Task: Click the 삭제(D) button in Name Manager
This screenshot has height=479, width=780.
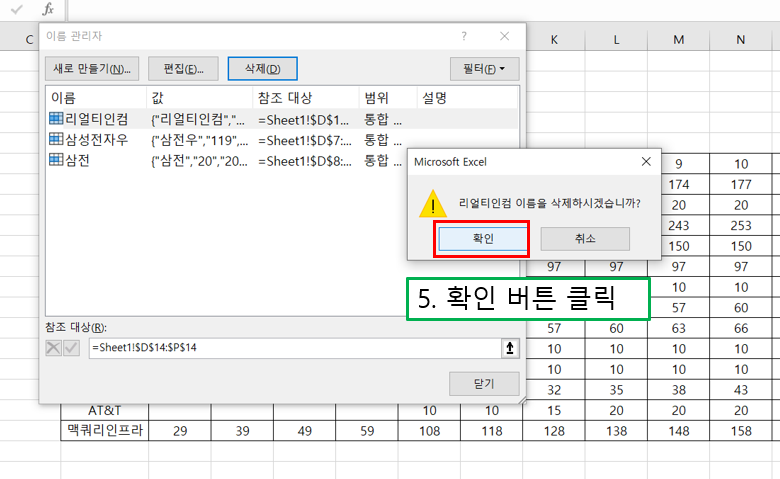Action: [x=263, y=69]
